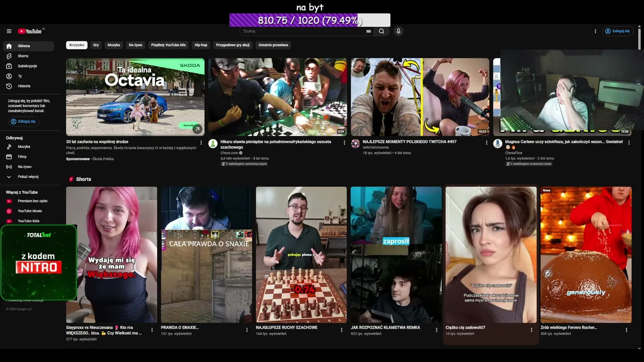Expand Pokaż więcej in sidebar

pos(29,177)
